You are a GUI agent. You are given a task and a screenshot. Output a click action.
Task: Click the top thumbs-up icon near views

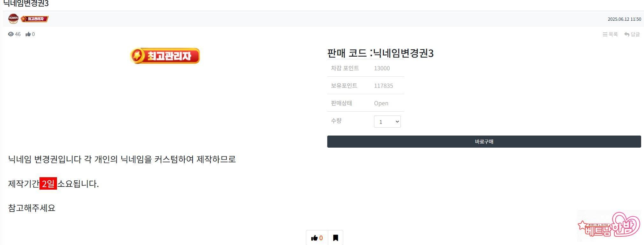[x=28, y=34]
